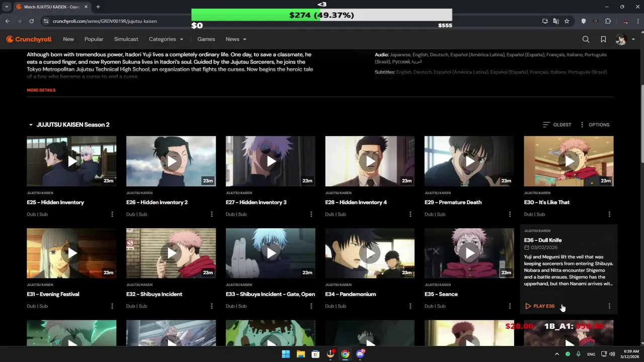This screenshot has height=362, width=644.
Task: Click the E30 – It's Like That title
Action: coord(547,202)
